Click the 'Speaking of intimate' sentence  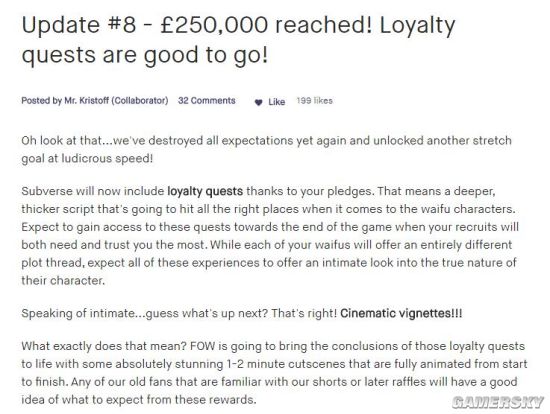(x=179, y=313)
